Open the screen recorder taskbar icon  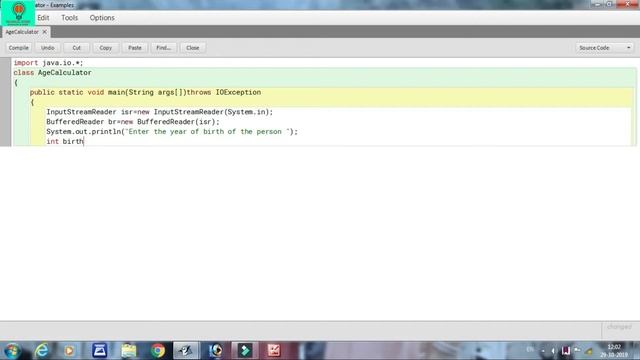216,351
